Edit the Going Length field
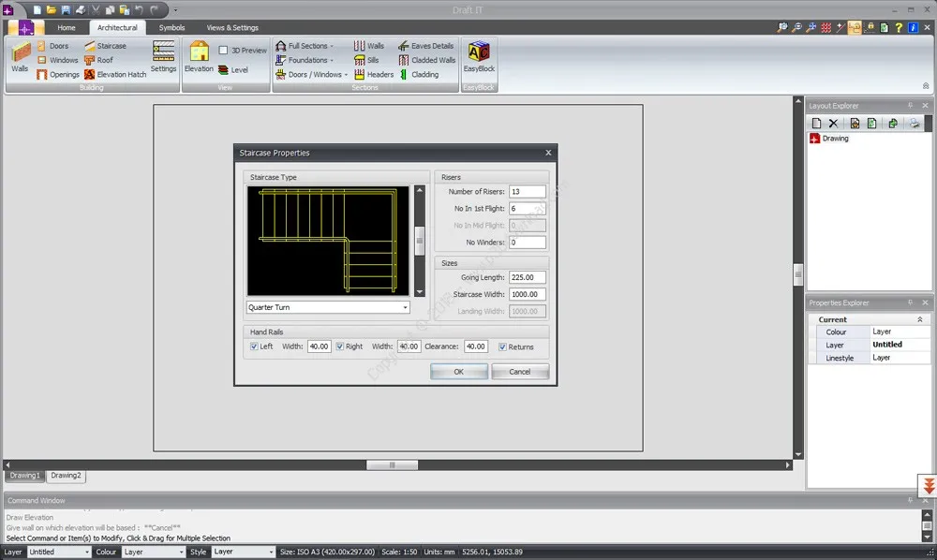This screenshot has height=560, width=937. 527,277
